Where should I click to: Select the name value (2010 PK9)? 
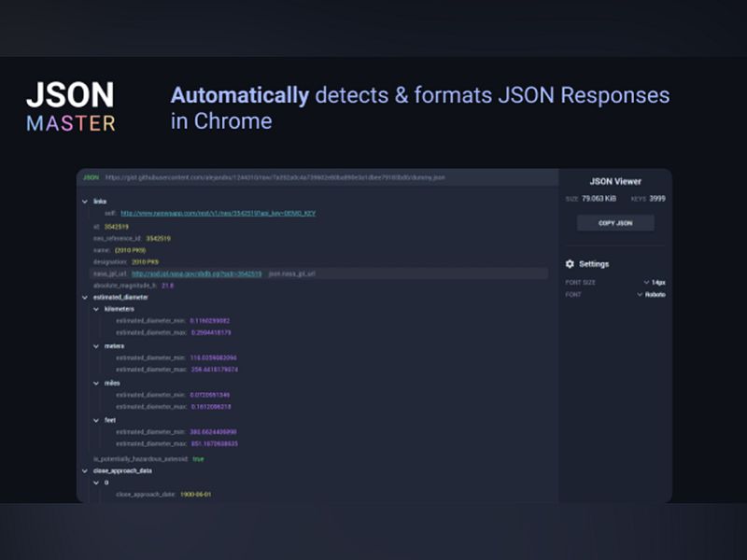pos(131,250)
